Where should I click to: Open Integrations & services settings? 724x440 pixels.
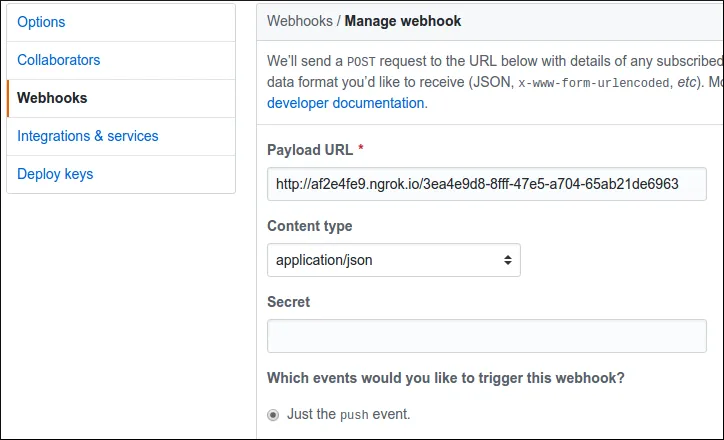[88, 136]
